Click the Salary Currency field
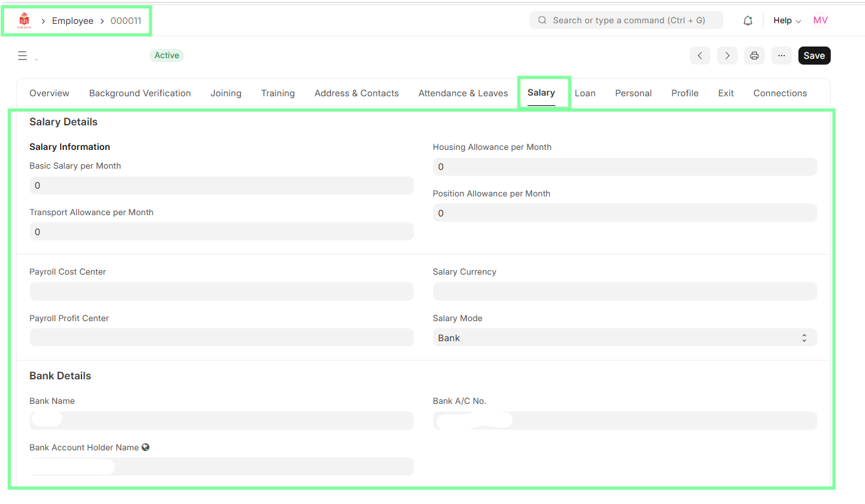This screenshot has height=504, width=865. pyautogui.click(x=625, y=291)
